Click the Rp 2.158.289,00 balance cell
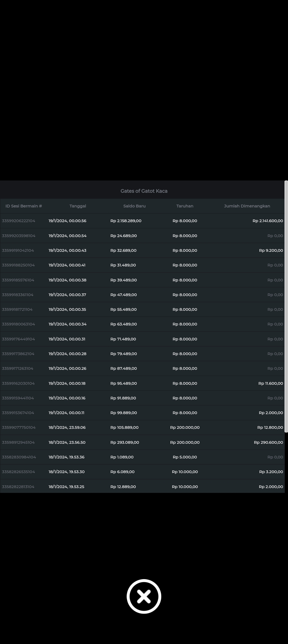This screenshot has width=288, height=644. [126, 221]
